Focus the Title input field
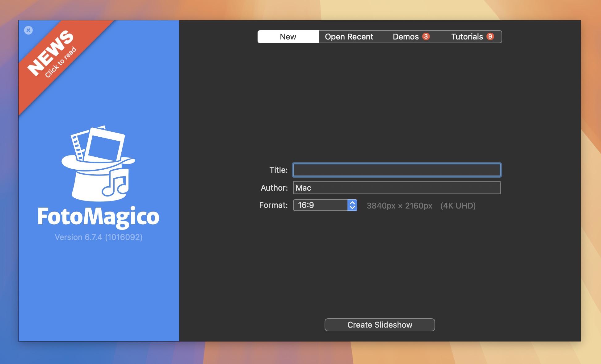 click(x=397, y=170)
